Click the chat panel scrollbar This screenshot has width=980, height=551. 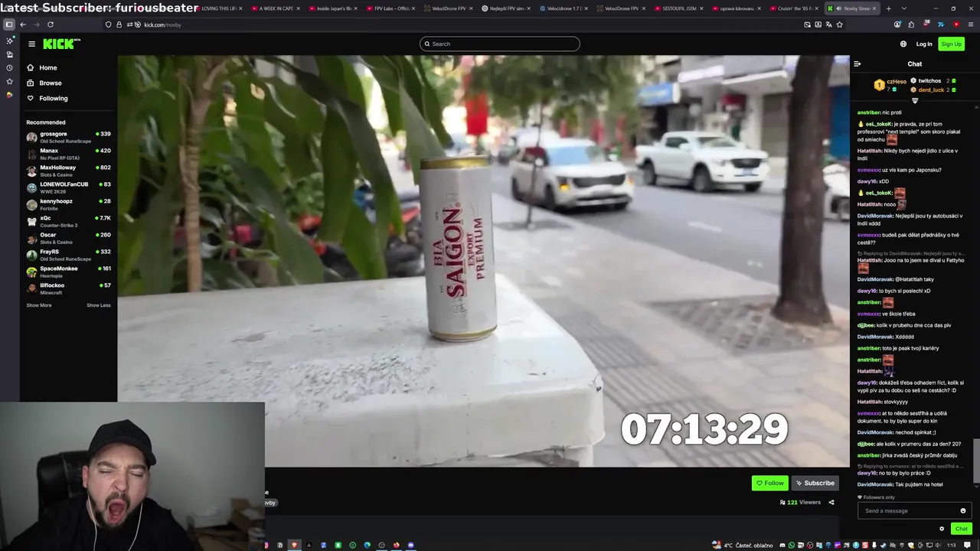coord(975,461)
